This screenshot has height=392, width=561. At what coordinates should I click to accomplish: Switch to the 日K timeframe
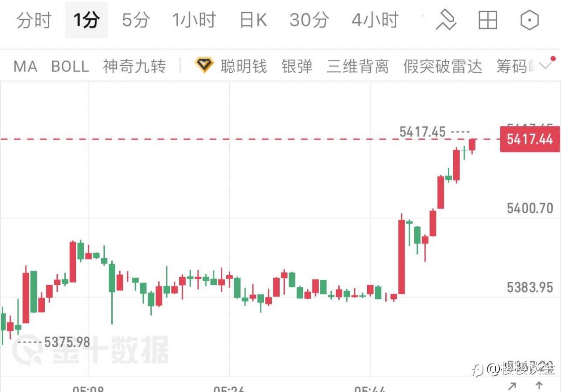253,20
